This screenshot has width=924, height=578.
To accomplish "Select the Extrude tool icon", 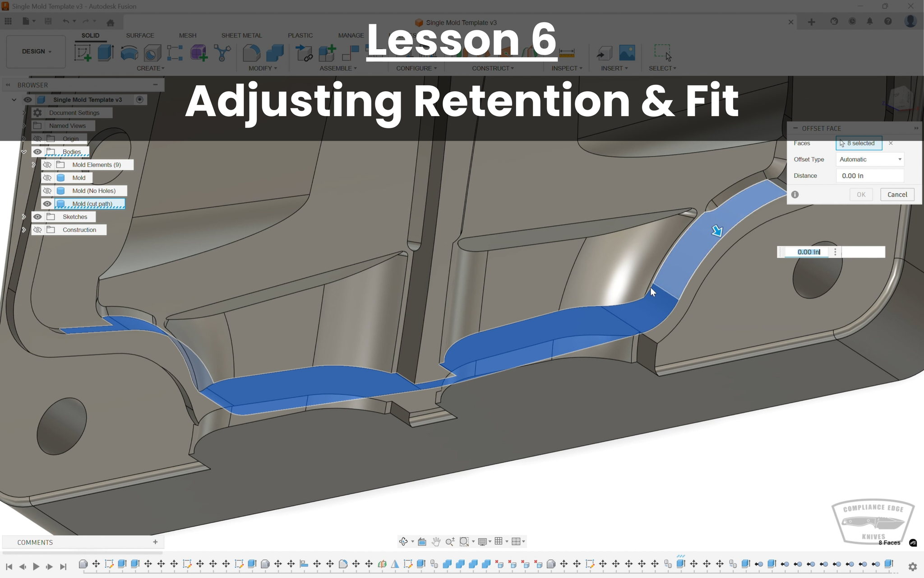I will 106,53.
